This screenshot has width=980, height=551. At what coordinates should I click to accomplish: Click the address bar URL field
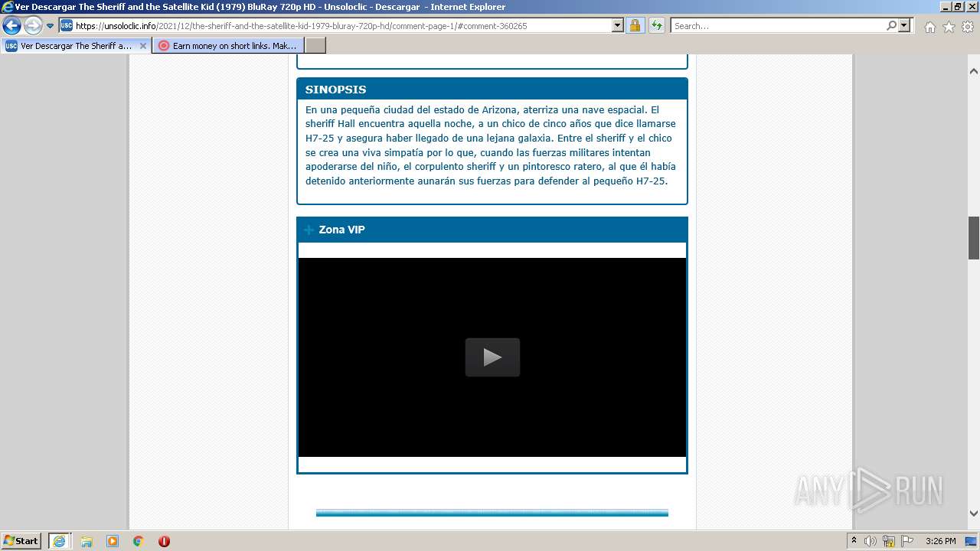tap(342, 26)
